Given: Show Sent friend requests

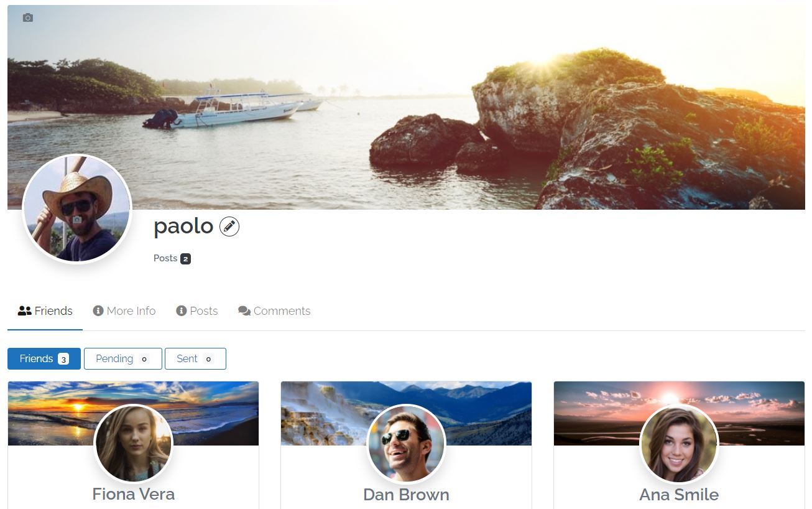Looking at the screenshot, I should 195,358.
